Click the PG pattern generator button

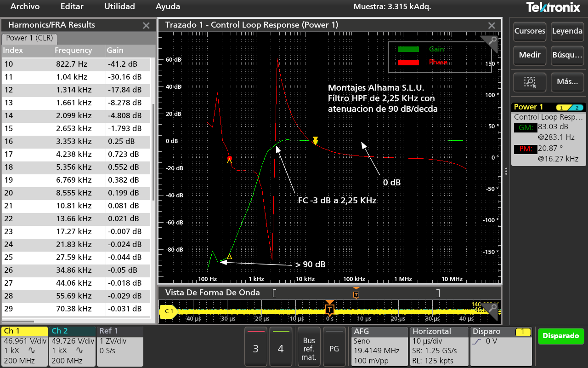pos(334,346)
